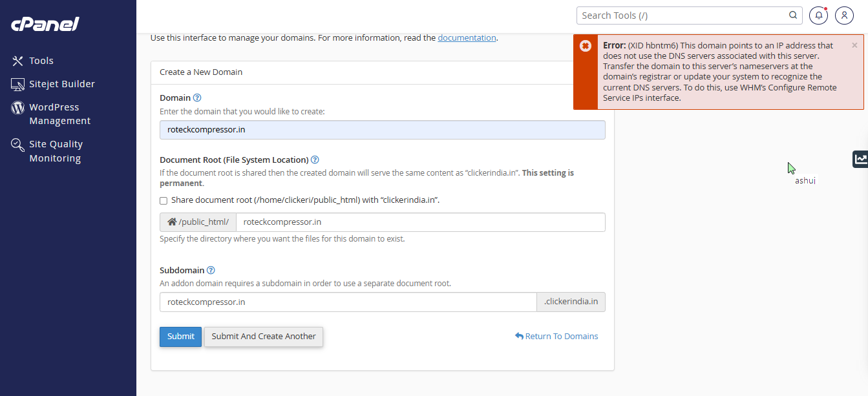Open the notifications bell icon
Image resolution: width=868 pixels, height=396 pixels.
818,16
